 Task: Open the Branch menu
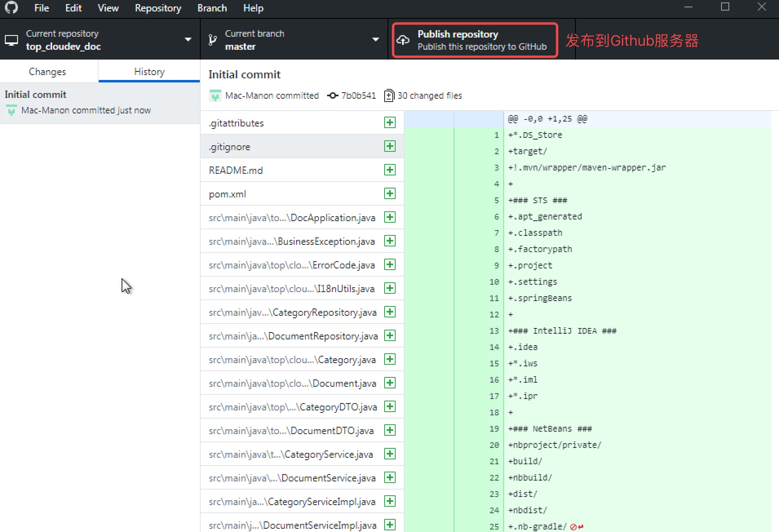click(212, 8)
